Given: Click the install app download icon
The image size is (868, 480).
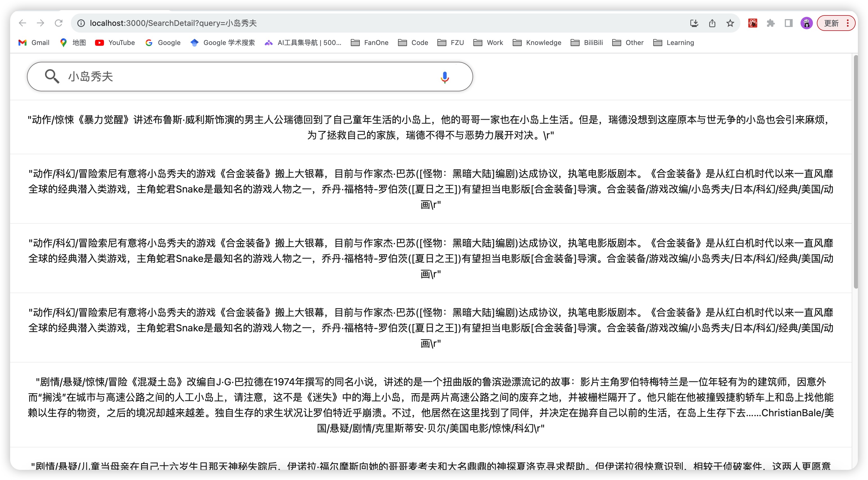Looking at the screenshot, I should point(694,23).
